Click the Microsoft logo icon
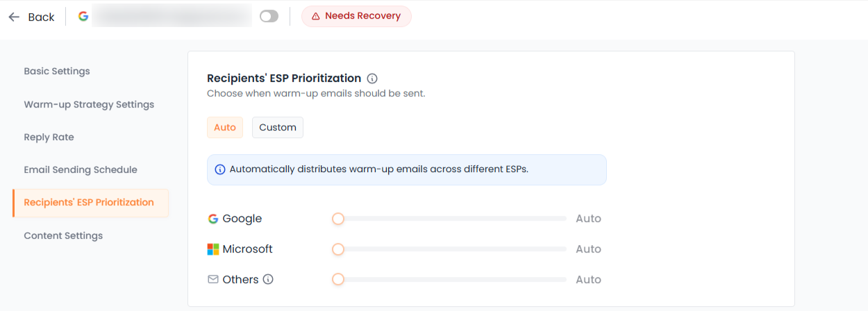The image size is (868, 311). [213, 249]
